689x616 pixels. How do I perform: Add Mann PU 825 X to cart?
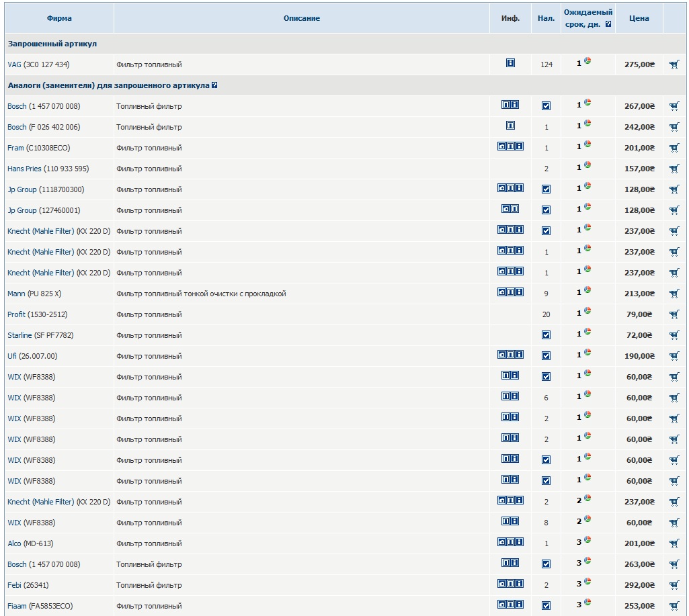click(674, 294)
